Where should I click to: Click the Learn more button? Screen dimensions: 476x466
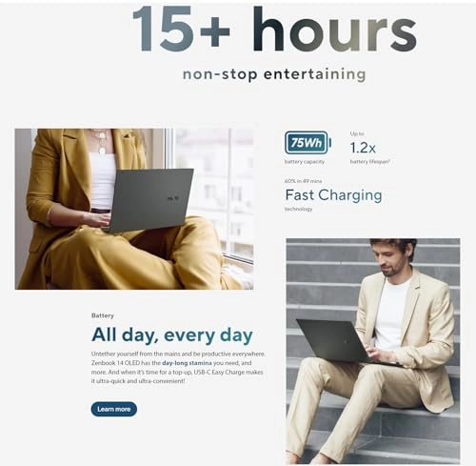(114, 409)
